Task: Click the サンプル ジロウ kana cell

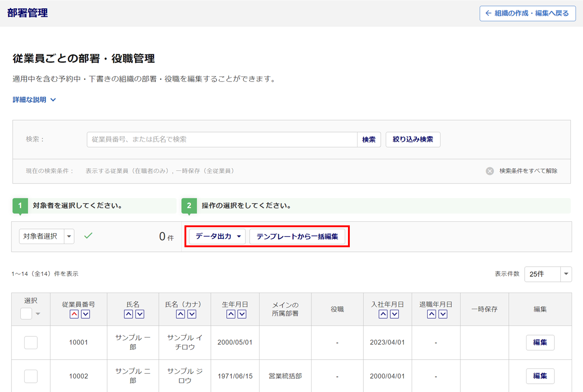Action: pos(185,376)
